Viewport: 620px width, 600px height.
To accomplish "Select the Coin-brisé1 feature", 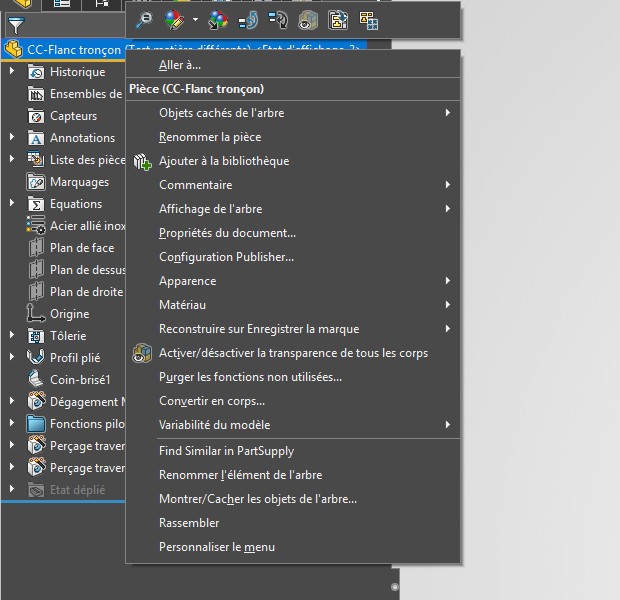I will point(80,380).
